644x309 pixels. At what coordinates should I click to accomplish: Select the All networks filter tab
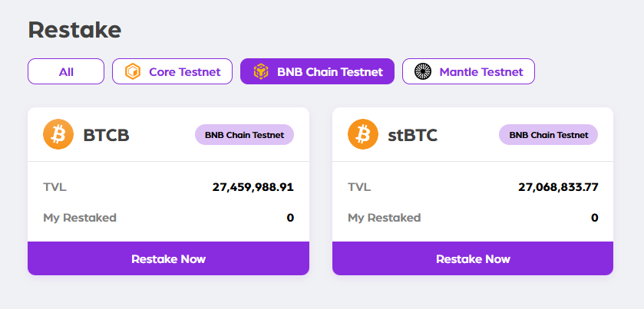click(x=66, y=72)
